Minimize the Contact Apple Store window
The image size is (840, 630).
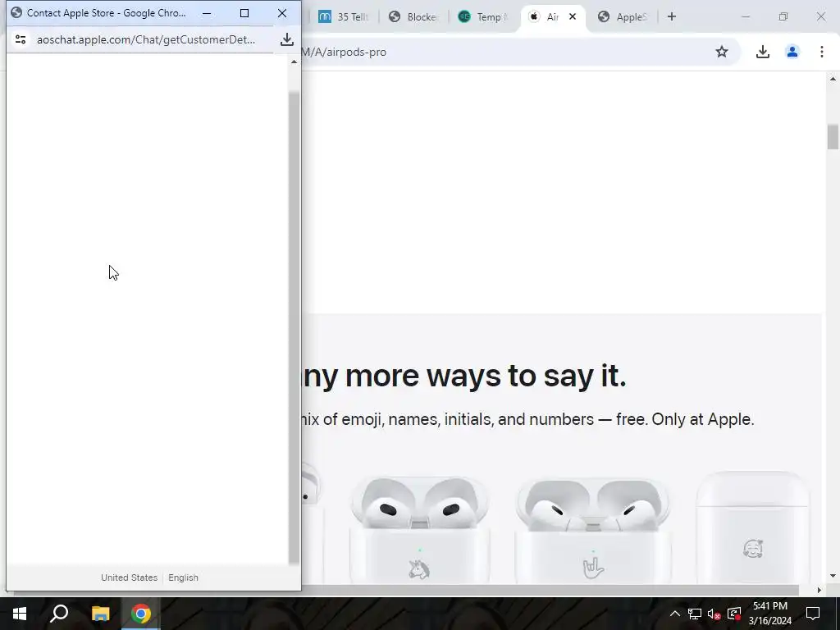[207, 13]
